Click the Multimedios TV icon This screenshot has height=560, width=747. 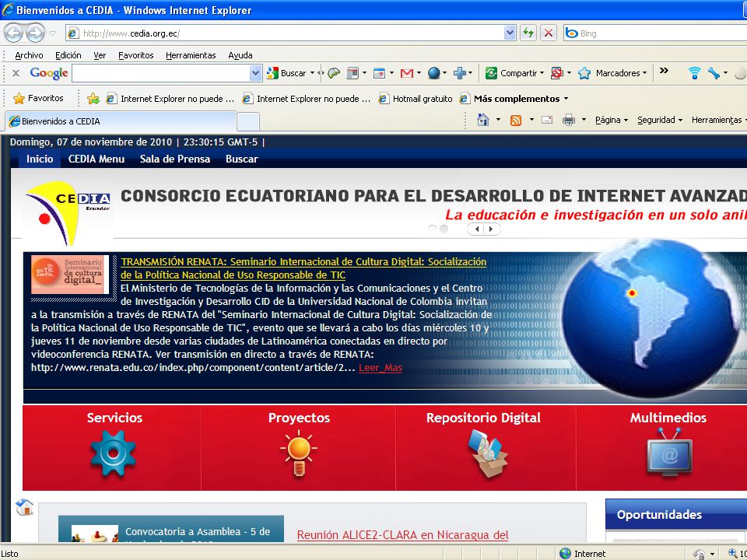[669, 453]
